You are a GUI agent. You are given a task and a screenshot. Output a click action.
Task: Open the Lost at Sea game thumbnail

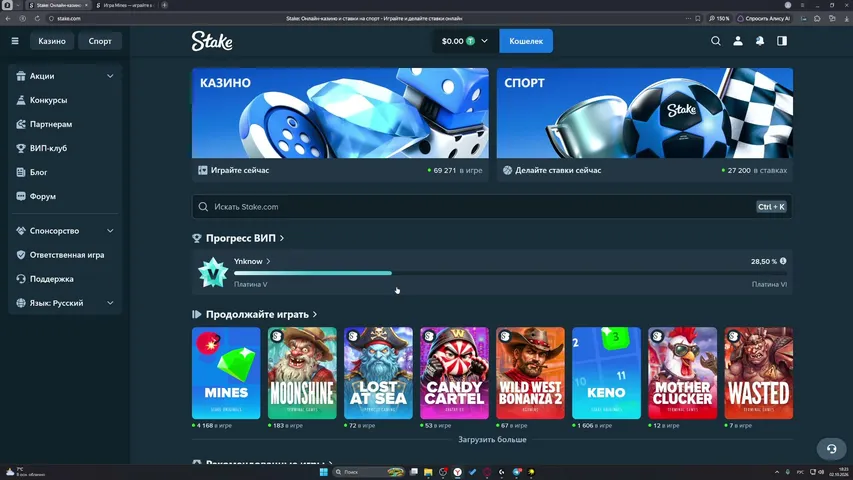click(x=378, y=373)
